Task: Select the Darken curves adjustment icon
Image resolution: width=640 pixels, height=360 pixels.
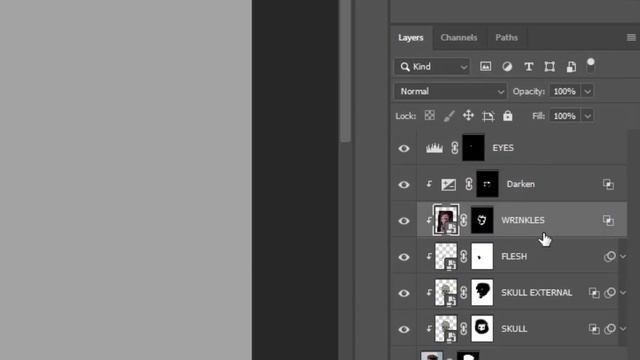Action: coord(449,184)
